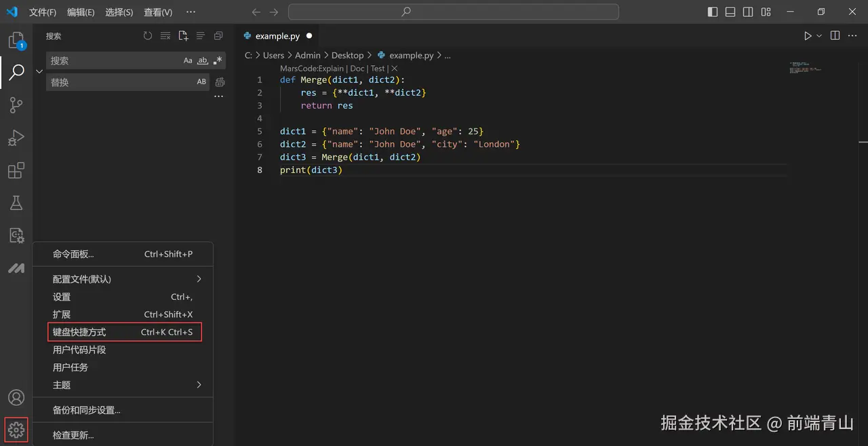Click the VS Code logo
The image size is (868, 446).
point(12,12)
